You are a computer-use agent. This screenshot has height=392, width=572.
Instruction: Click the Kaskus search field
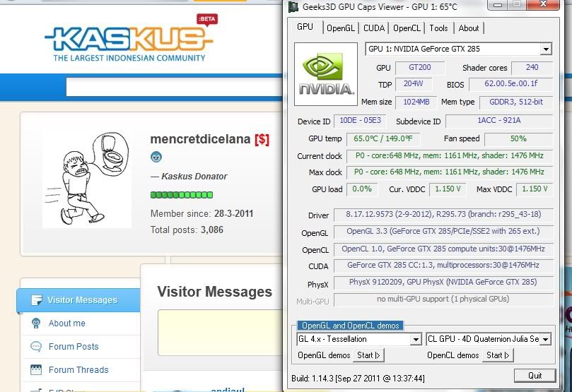175,87
